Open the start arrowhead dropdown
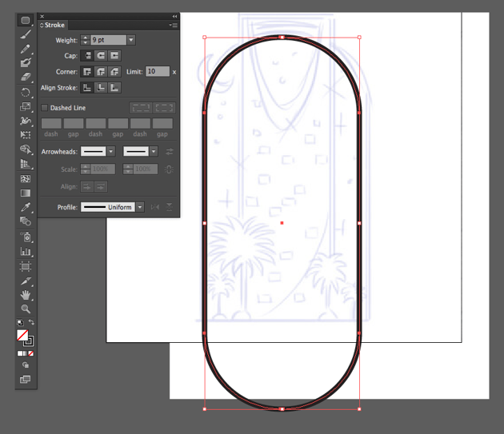 tap(111, 151)
